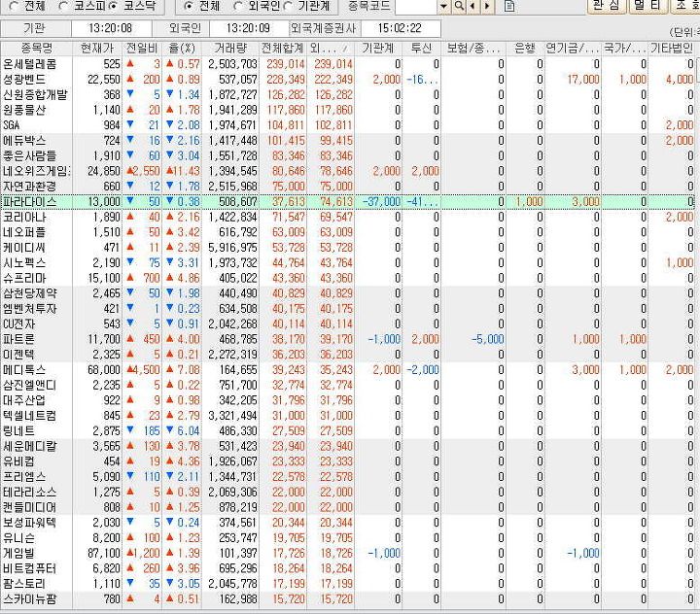700x614 pixels.
Task: Select the 온세텔레콤 stock row
Action: (x=348, y=64)
